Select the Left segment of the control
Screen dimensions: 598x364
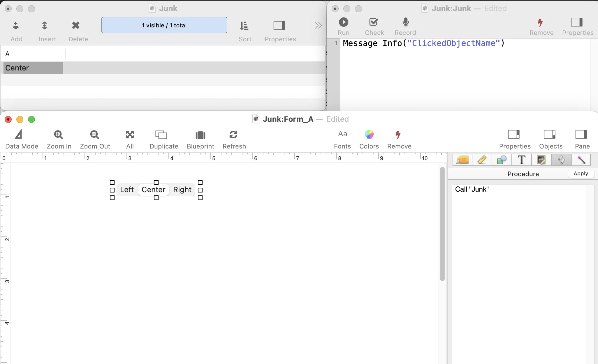127,190
